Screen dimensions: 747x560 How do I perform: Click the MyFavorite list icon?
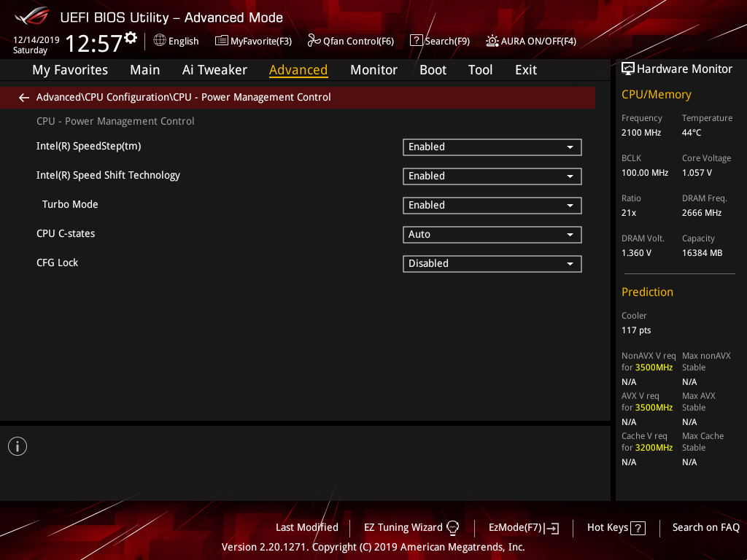(222, 41)
